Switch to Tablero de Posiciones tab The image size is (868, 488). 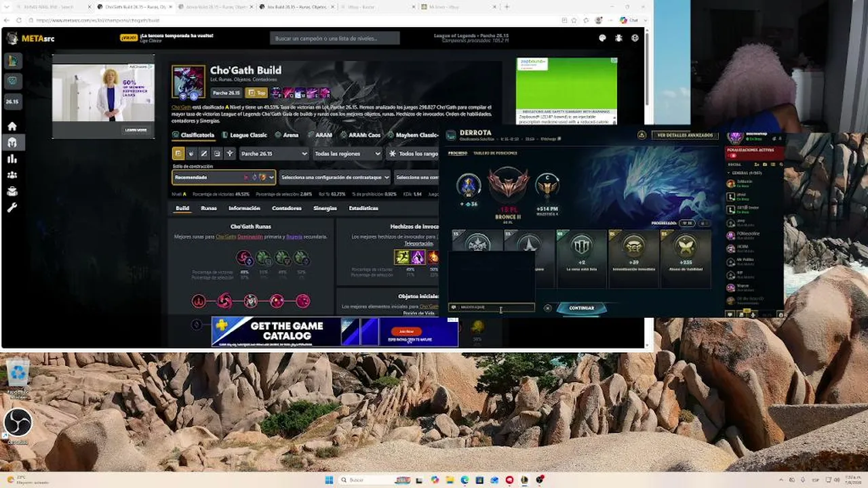pos(495,153)
